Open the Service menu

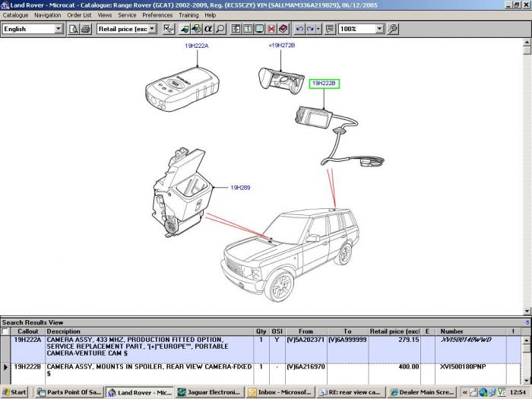(127, 15)
